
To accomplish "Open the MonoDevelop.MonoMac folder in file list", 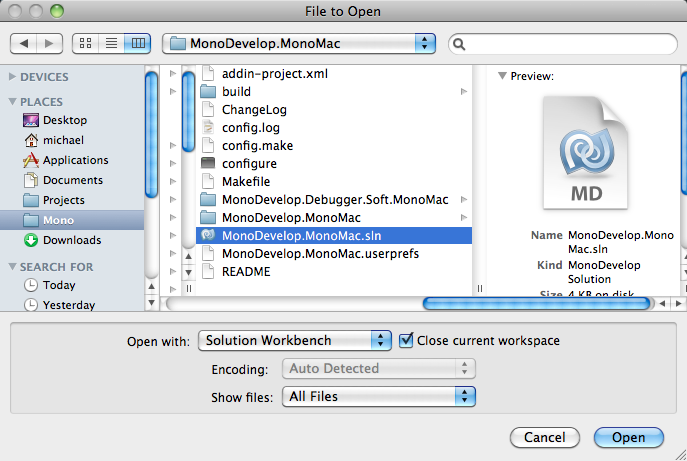I will point(334,218).
